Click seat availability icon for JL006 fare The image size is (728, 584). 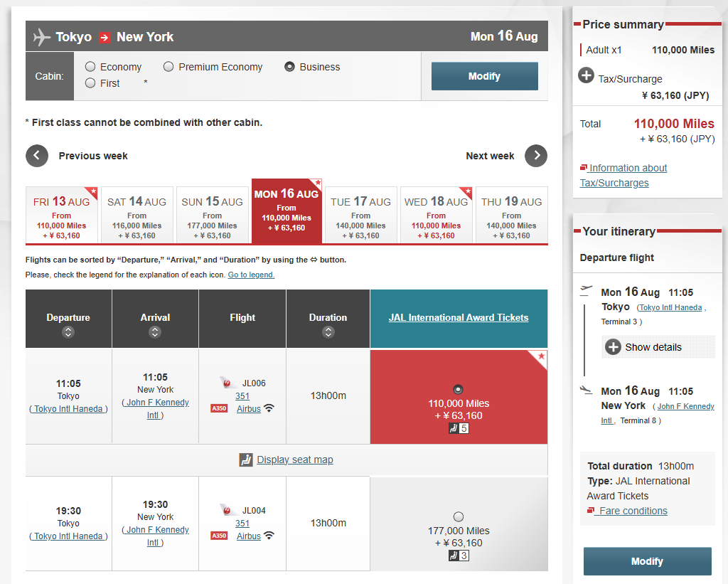click(x=459, y=428)
